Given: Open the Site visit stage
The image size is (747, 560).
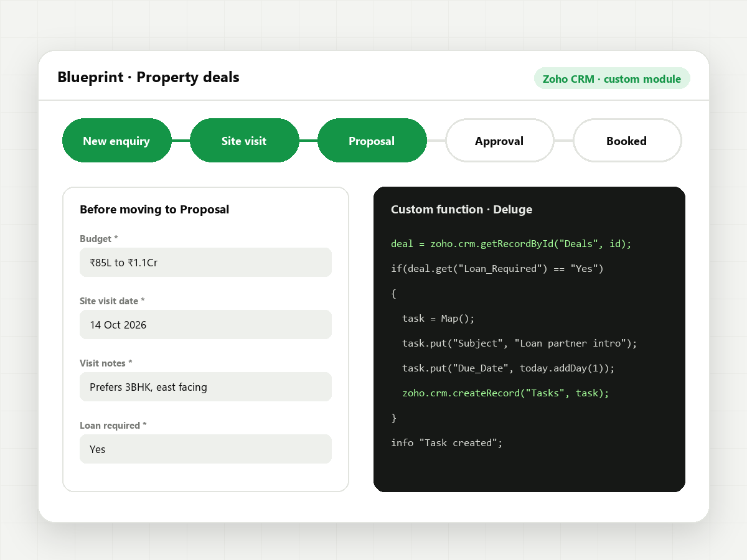Looking at the screenshot, I should pos(244,141).
